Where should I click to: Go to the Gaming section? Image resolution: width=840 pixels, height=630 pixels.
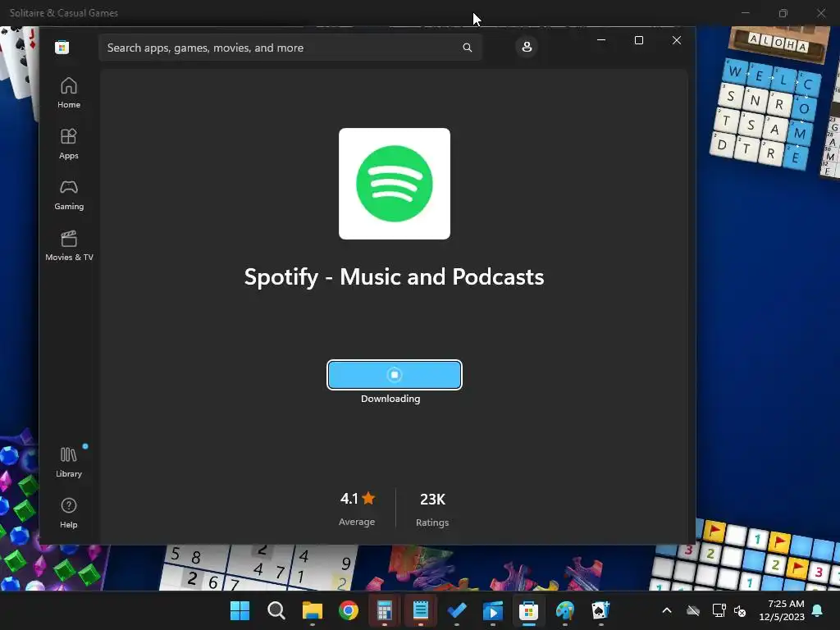pyautogui.click(x=69, y=195)
